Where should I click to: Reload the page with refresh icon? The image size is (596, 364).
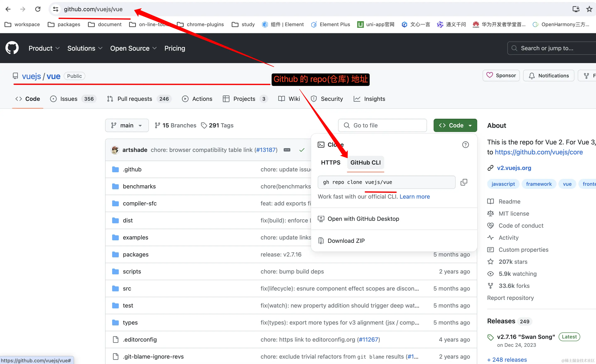coord(38,9)
